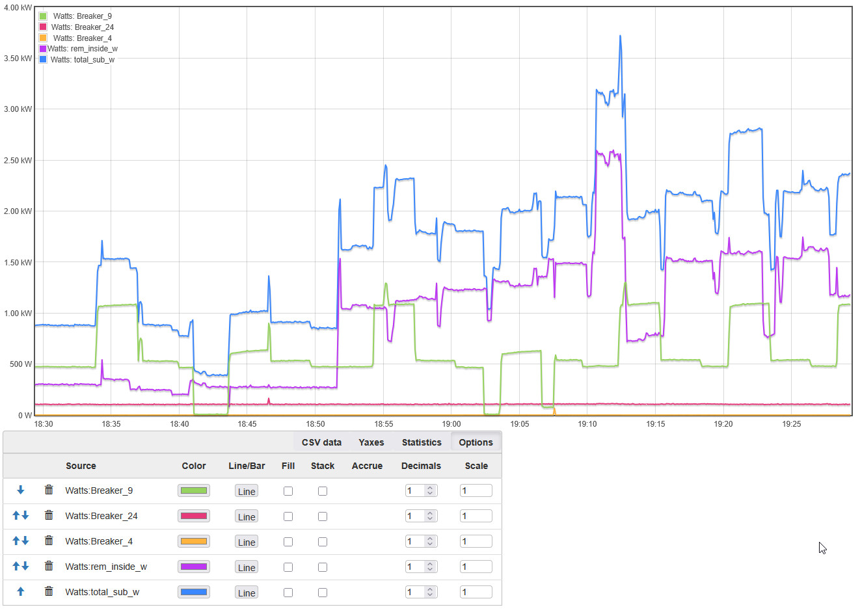Viewport: 860px width, 616px height.
Task: Open the CSV data tab
Action: coord(321,442)
